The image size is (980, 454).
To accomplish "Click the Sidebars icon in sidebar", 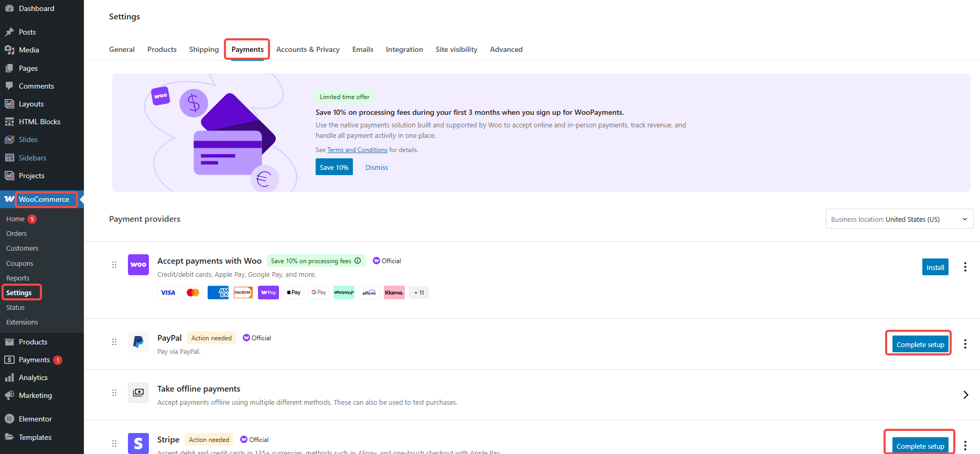I will (x=9, y=158).
